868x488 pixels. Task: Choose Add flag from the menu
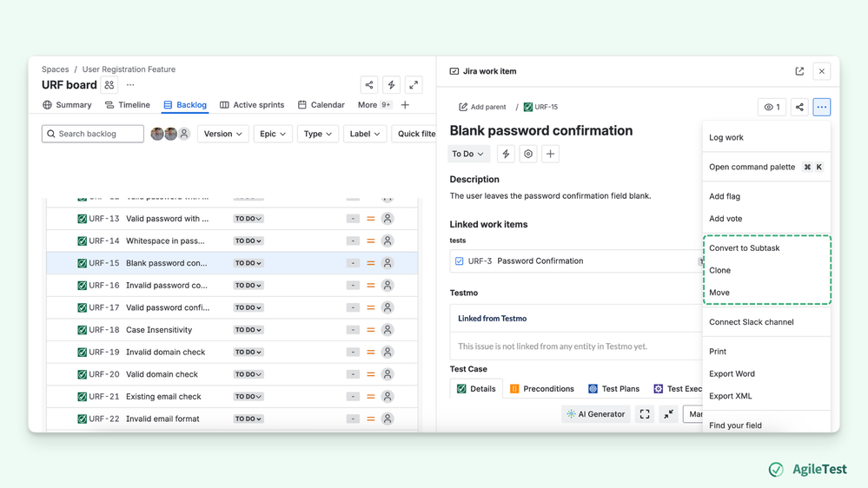tap(766, 196)
